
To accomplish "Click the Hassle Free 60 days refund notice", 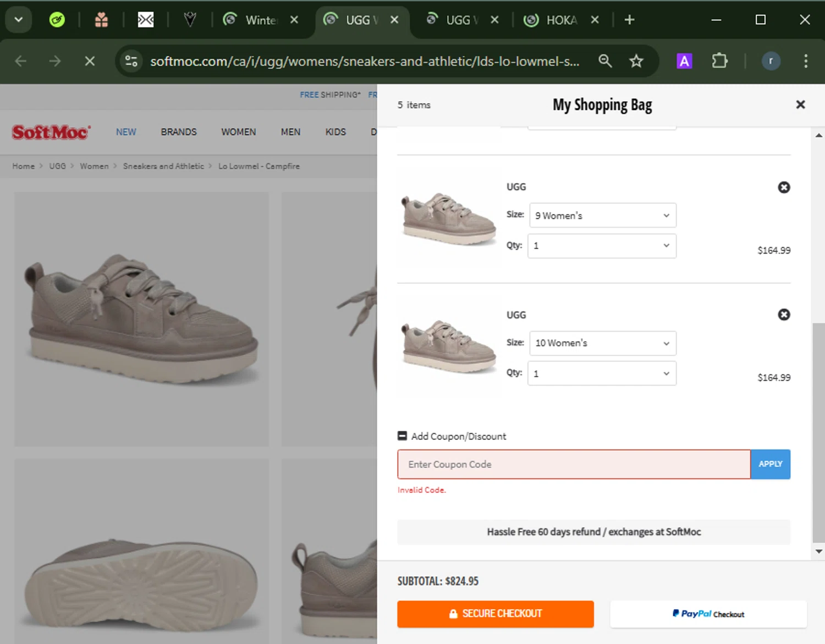I will click(x=594, y=532).
